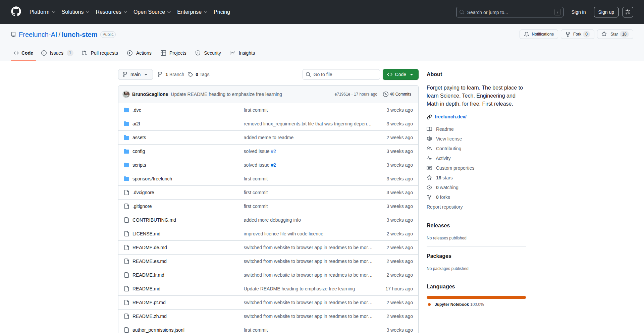
Task: View the 0 Tags link
Action: 199,74
